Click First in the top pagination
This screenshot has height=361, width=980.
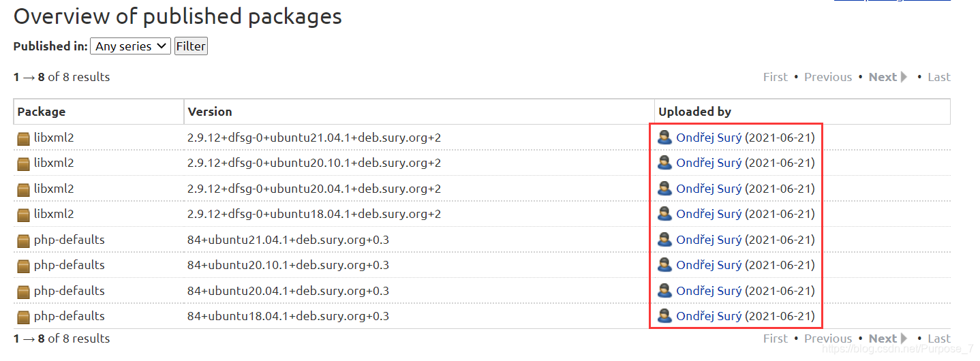[x=776, y=77]
